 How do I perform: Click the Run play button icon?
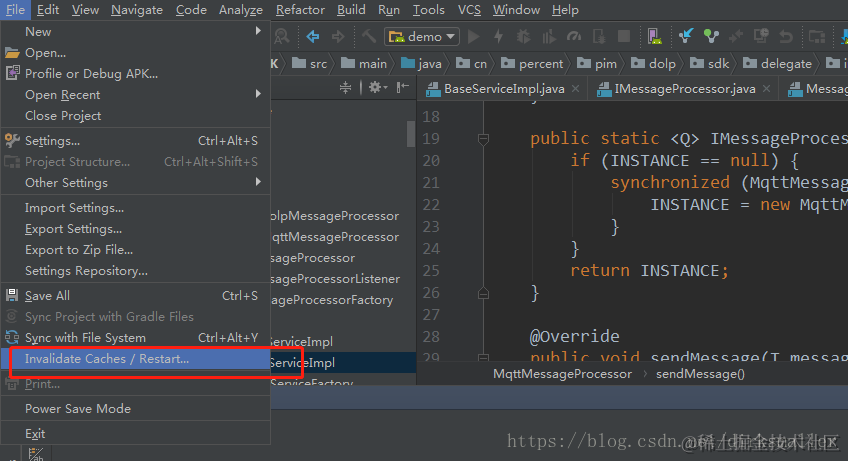click(x=474, y=37)
